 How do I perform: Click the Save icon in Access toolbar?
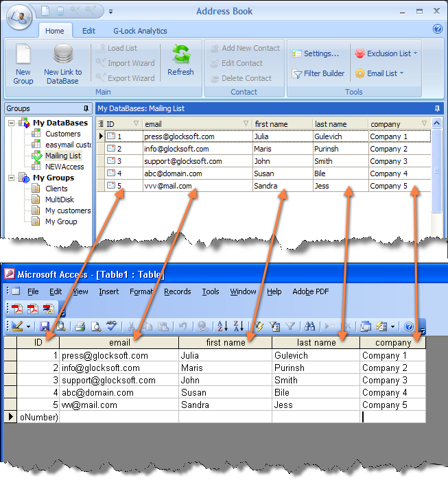coord(45,326)
